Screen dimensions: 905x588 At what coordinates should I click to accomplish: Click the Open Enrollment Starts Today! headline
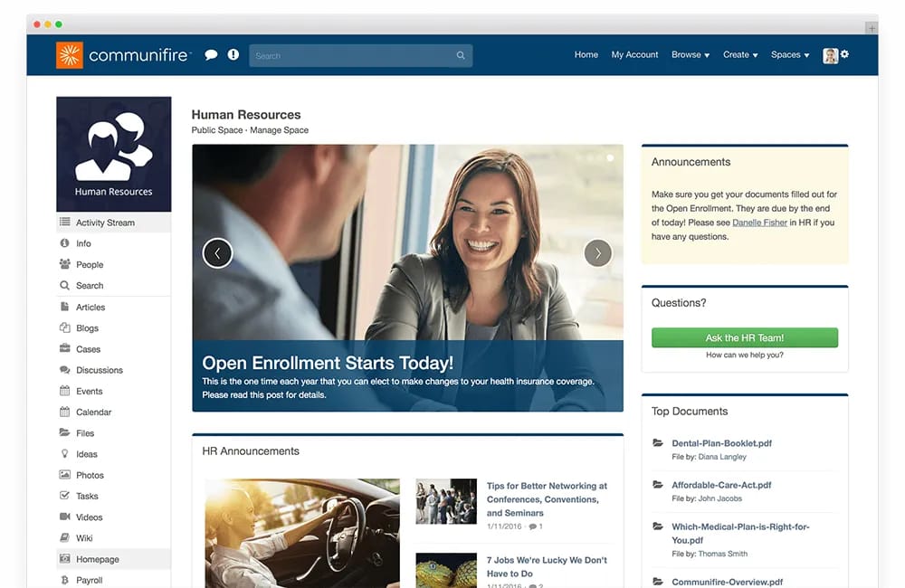(x=328, y=363)
